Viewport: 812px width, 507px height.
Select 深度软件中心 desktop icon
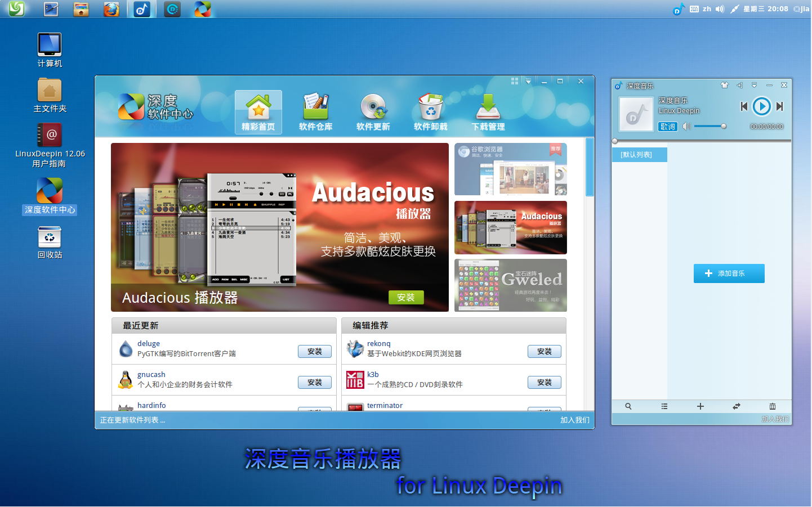pos(50,196)
